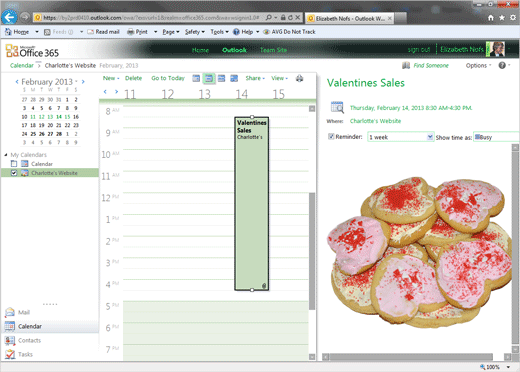Switch to week view icon
Image resolution: width=520 pixels, height=372 pixels.
pos(221,78)
